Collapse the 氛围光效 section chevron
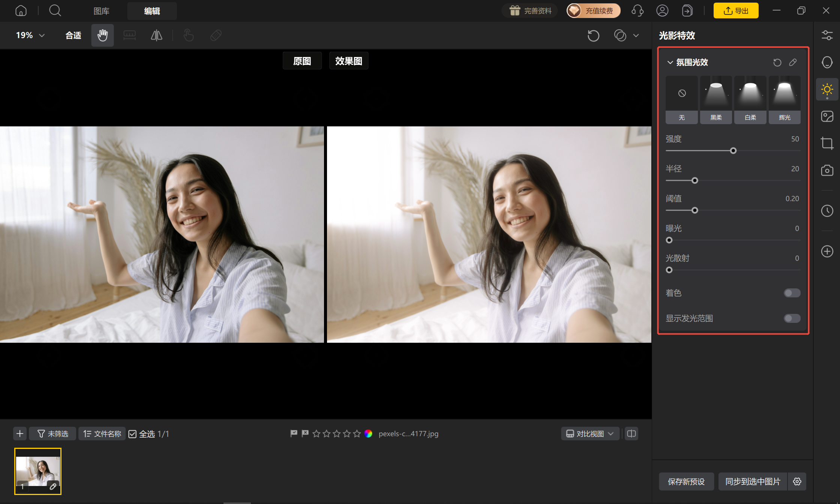Viewport: 840px width, 504px height. [x=670, y=62]
